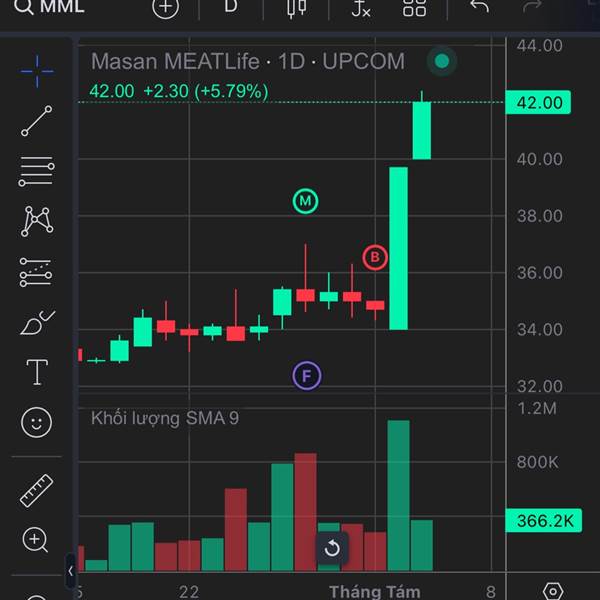Select the brush drawing tool
The image size is (600, 600).
coord(37,322)
